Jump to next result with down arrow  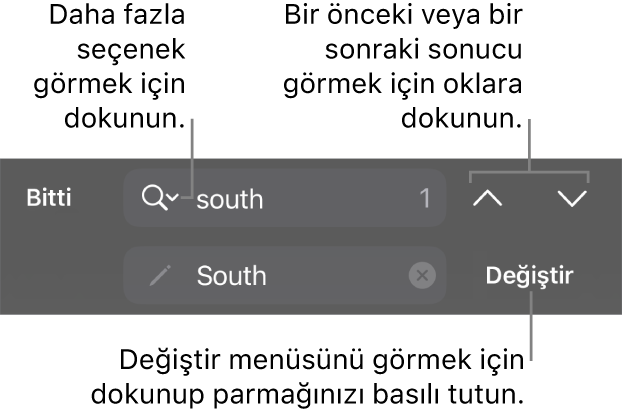[572, 198]
